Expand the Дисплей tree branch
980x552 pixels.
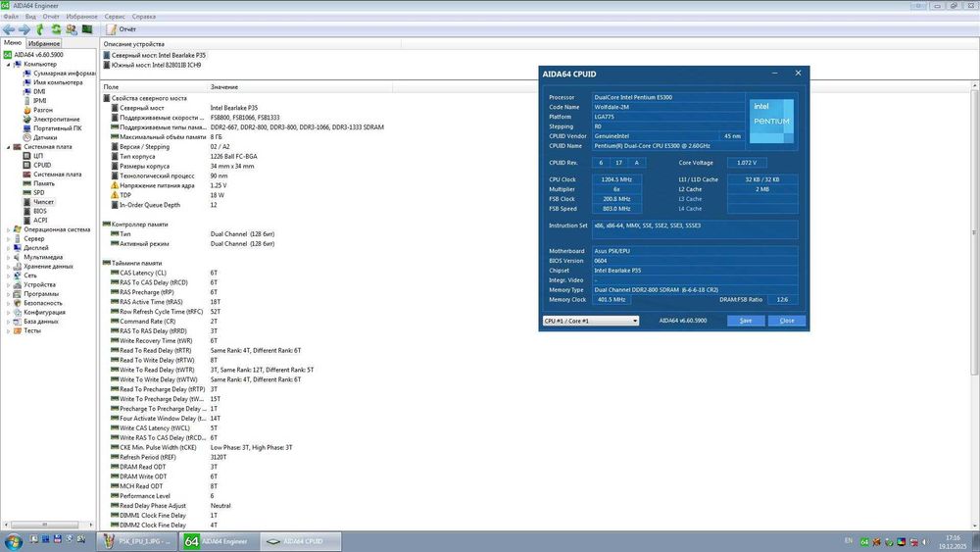(9, 248)
